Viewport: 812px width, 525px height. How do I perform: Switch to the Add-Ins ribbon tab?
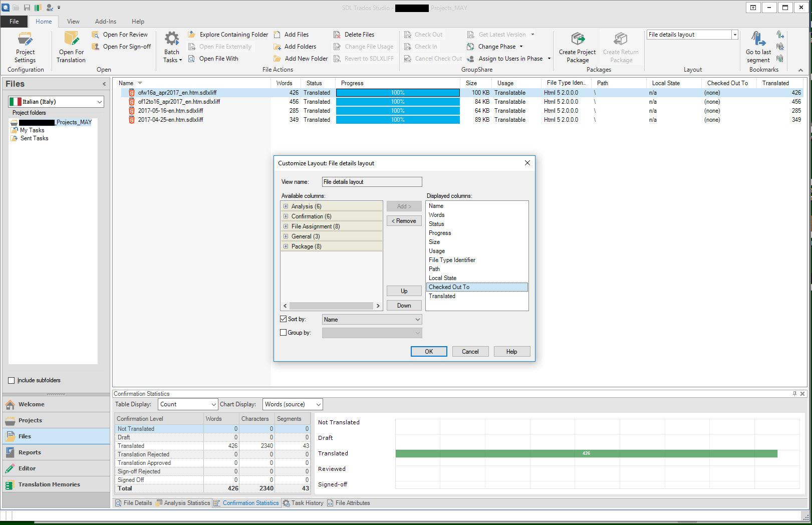click(106, 22)
